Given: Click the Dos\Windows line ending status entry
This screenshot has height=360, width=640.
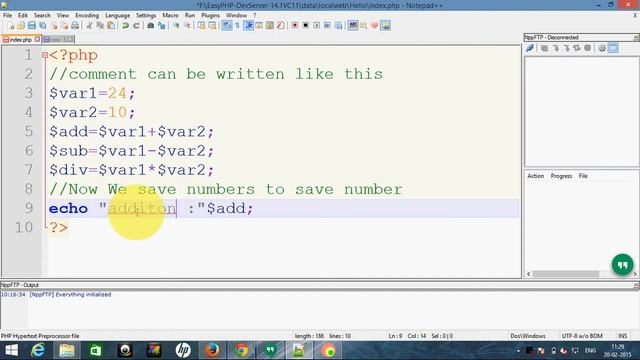Looking at the screenshot, I should [x=528, y=336].
